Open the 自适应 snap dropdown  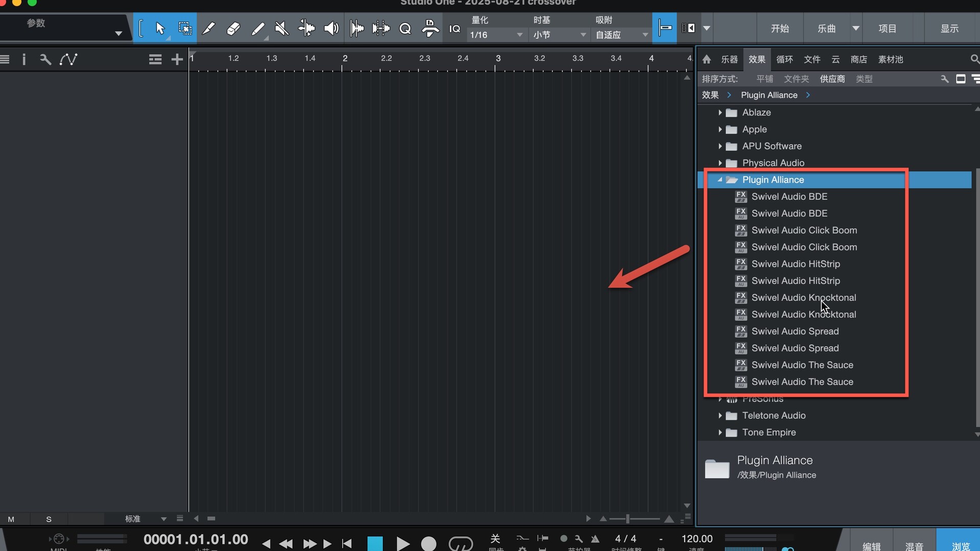621,35
